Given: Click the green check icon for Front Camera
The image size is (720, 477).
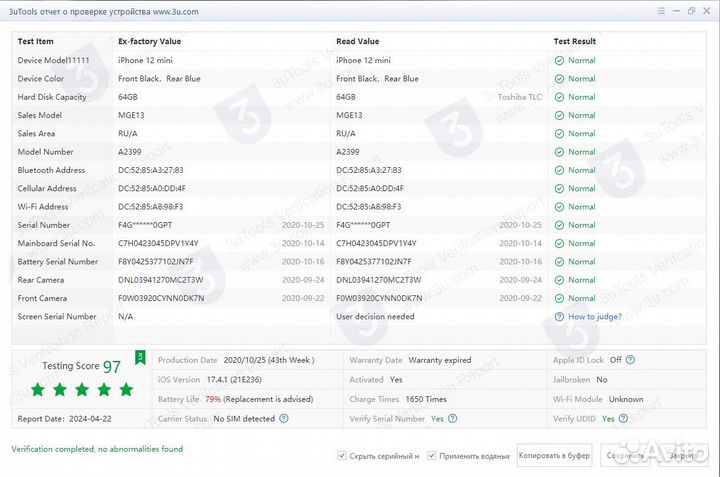Looking at the screenshot, I should coord(559,298).
